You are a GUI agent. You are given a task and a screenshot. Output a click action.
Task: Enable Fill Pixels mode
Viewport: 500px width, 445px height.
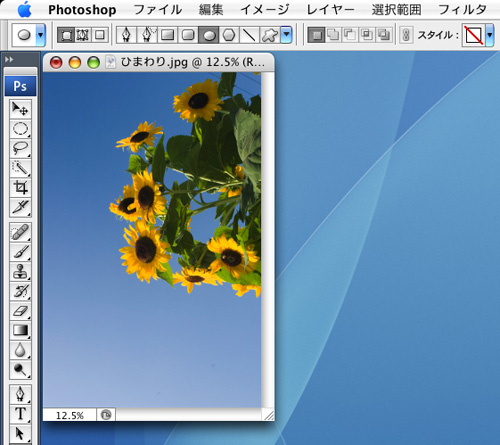(100, 35)
